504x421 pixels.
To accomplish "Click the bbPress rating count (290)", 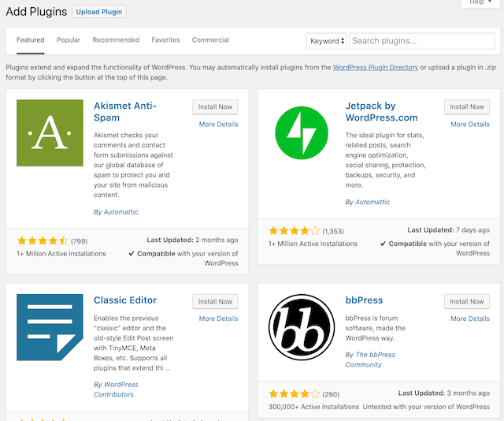I will pos(331,394).
